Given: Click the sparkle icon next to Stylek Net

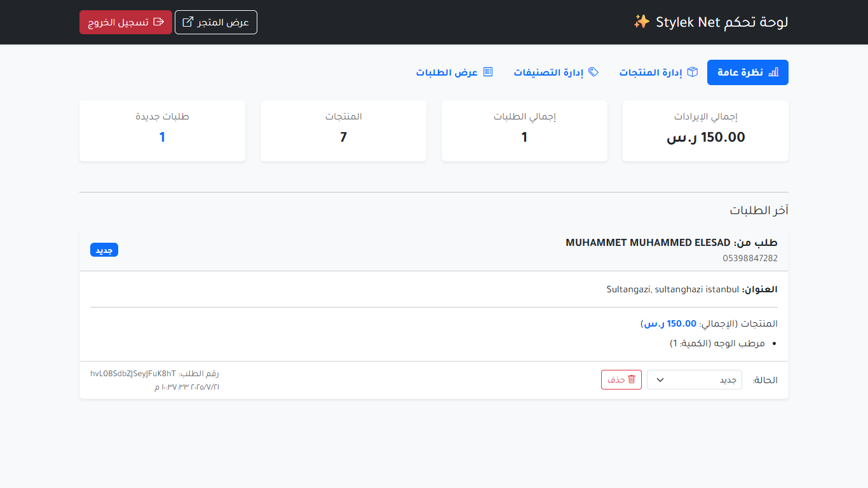Looking at the screenshot, I should pos(642,22).
